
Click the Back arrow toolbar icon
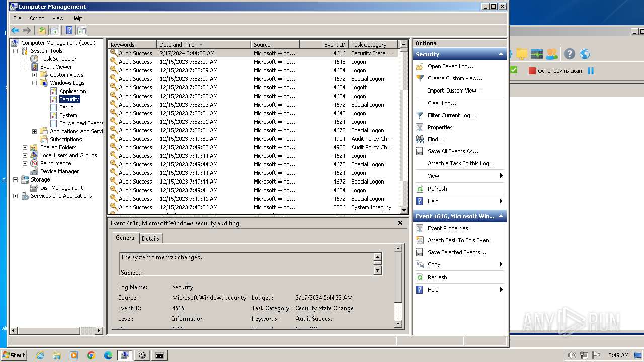coord(15,31)
